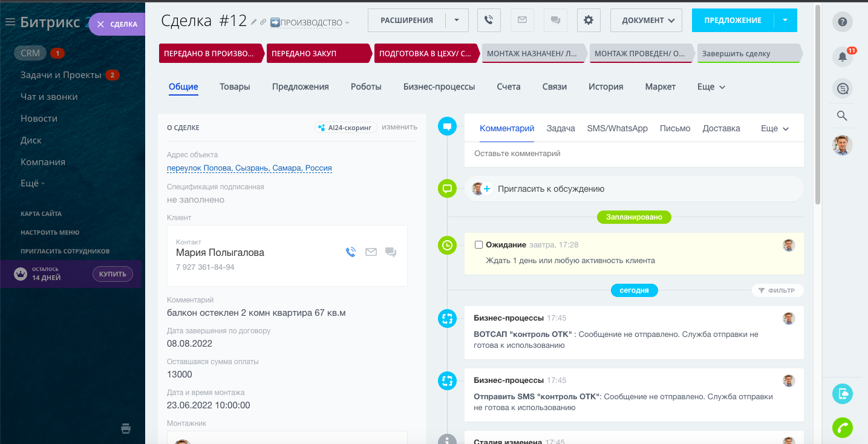Click the printer icon in left sidebar
Screen dimensions: 868x444
126,429
